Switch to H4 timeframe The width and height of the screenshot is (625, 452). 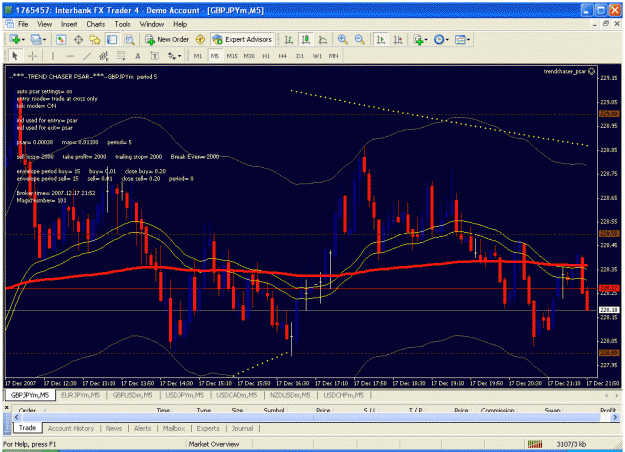click(283, 56)
